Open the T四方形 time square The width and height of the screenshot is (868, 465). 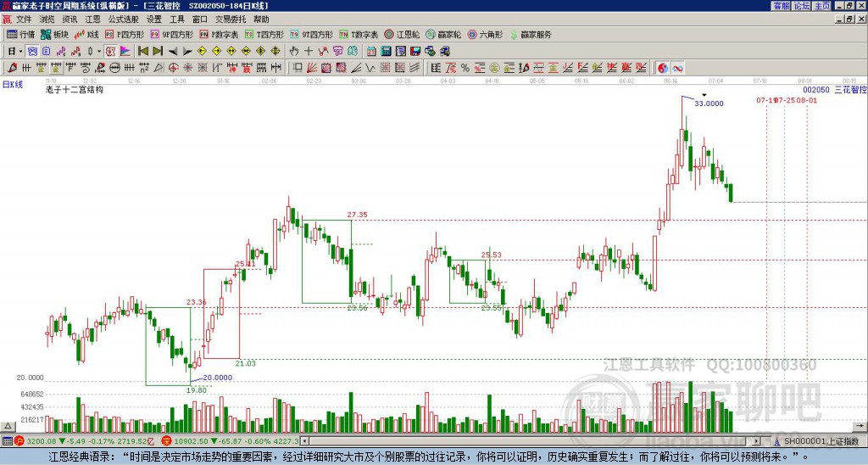click(264, 34)
